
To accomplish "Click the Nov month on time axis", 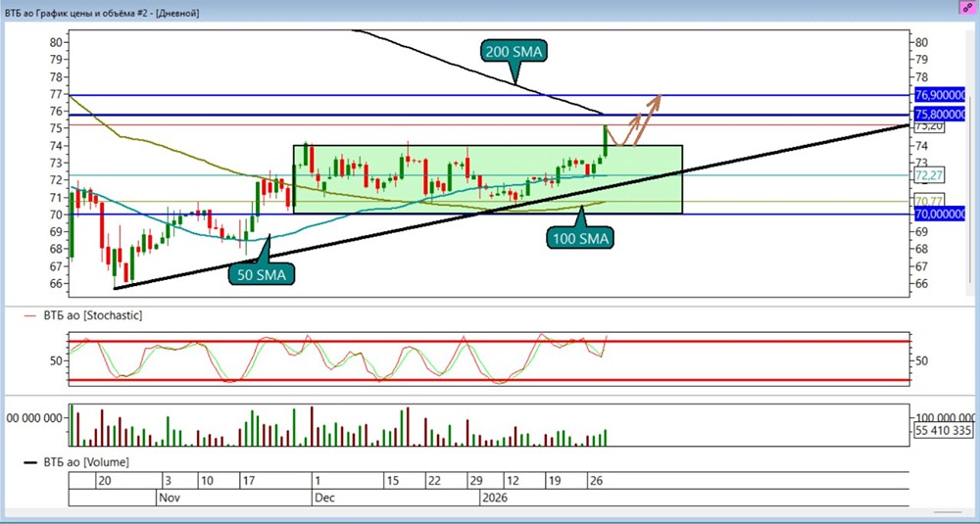I will pyautogui.click(x=169, y=498).
